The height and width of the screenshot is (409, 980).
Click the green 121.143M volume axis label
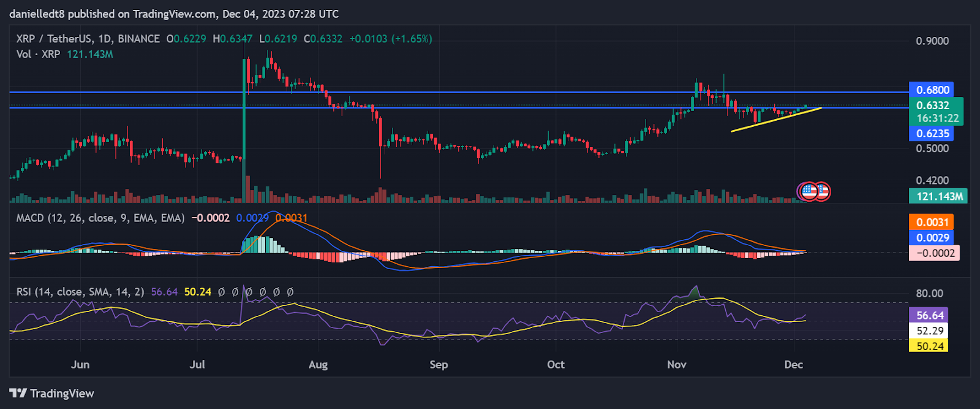pyautogui.click(x=938, y=196)
